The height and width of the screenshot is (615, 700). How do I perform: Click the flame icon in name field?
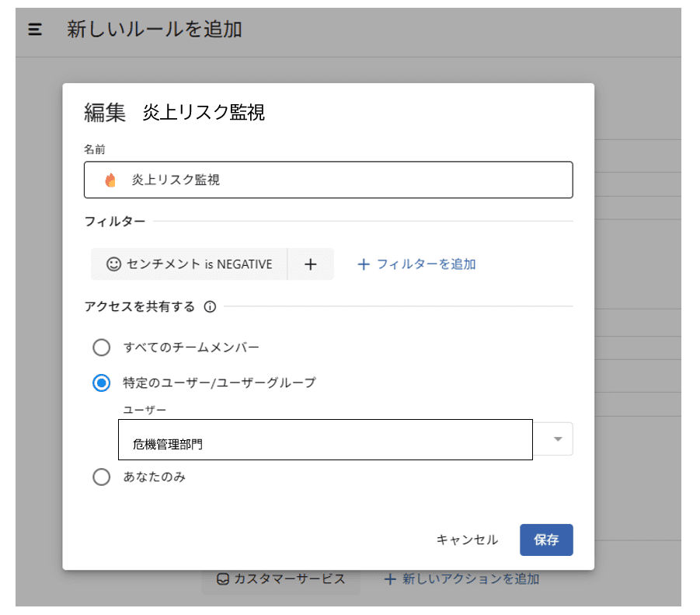110,180
